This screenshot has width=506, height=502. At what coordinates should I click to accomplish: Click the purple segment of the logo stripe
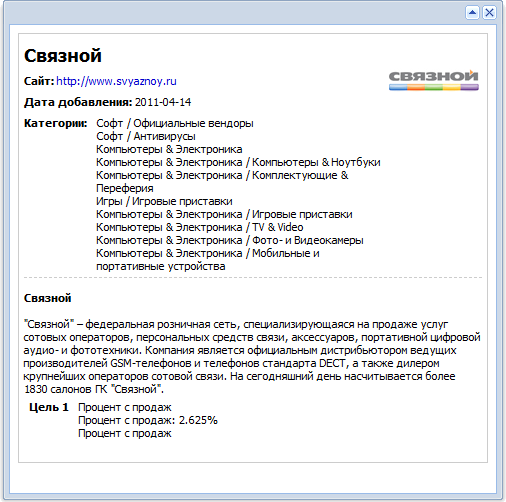pos(470,87)
